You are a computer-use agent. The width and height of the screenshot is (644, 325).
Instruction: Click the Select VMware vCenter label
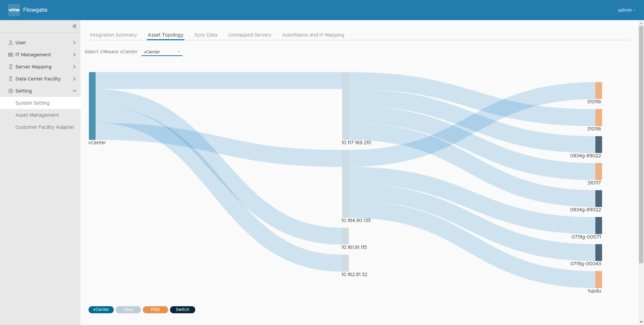(111, 52)
